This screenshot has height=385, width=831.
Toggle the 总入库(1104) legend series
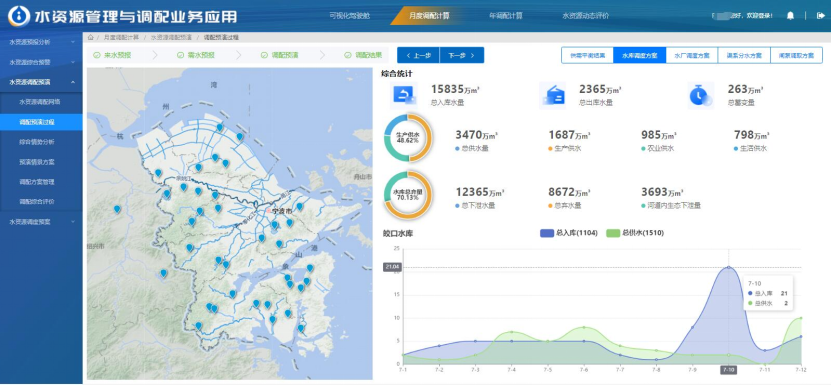coord(569,233)
